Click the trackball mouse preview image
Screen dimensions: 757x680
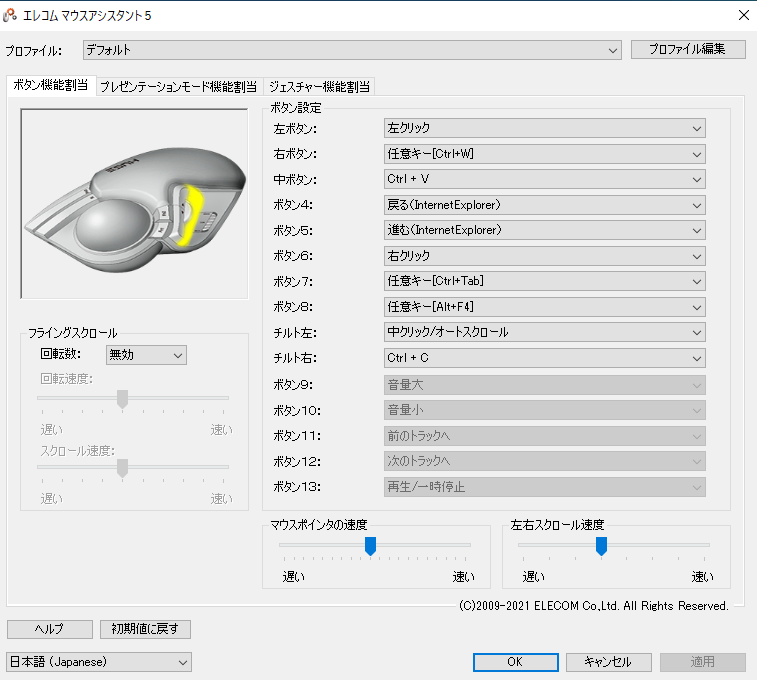coord(134,204)
